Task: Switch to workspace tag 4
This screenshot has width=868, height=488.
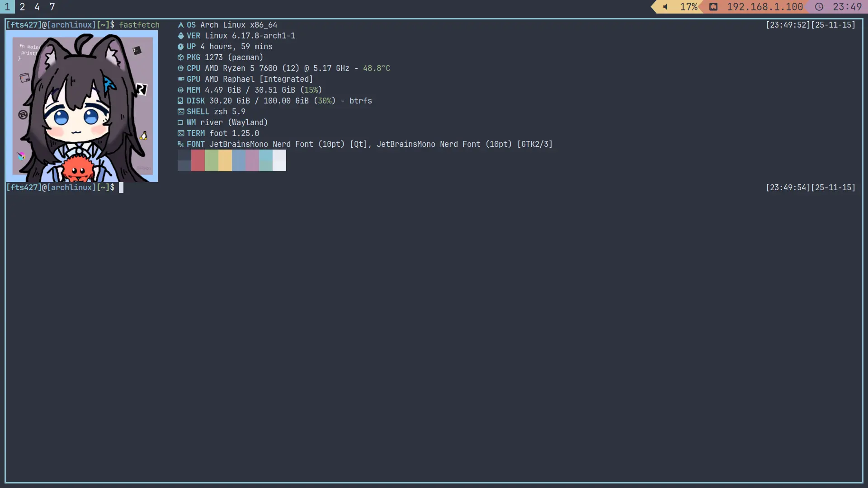Action: pyautogui.click(x=37, y=7)
